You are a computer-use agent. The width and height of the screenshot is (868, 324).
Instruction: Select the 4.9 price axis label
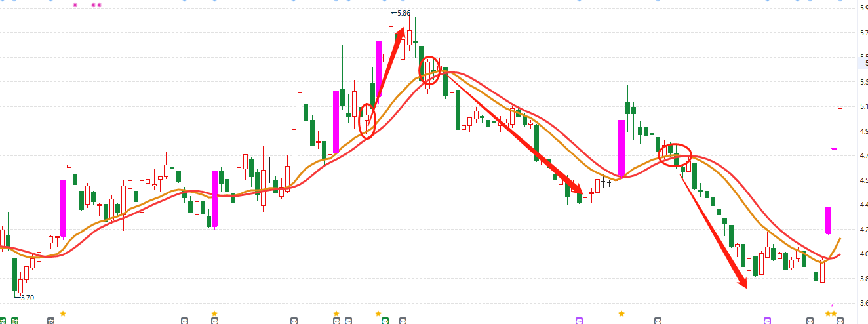coord(863,131)
